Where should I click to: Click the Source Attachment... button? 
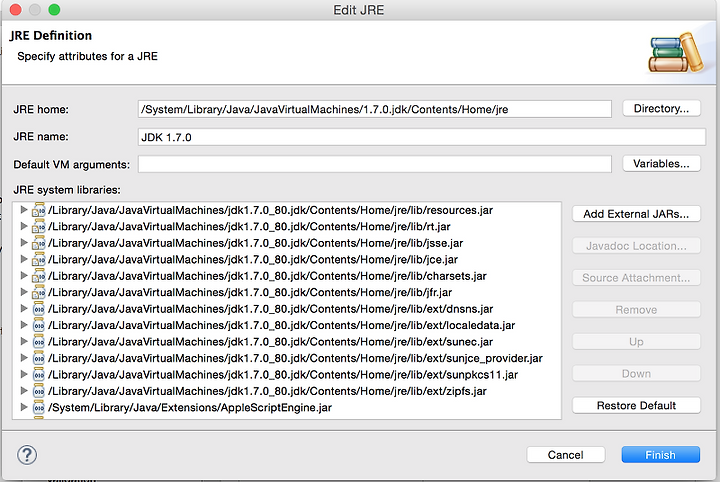pyautogui.click(x=636, y=278)
